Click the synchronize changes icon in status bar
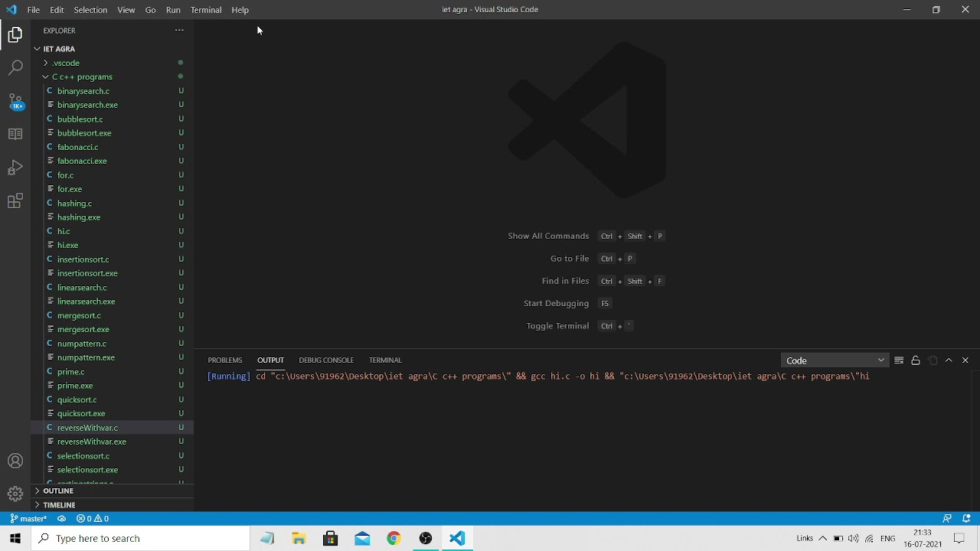This screenshot has height=551, width=980. click(61, 519)
